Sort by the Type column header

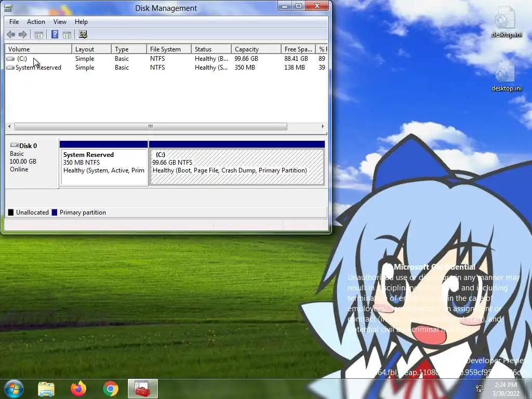(x=129, y=49)
